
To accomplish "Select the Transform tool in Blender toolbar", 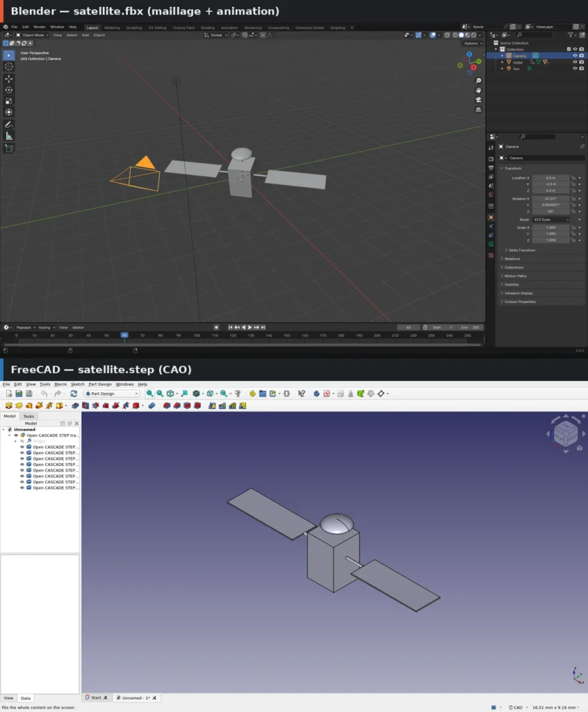I will pyautogui.click(x=8, y=112).
